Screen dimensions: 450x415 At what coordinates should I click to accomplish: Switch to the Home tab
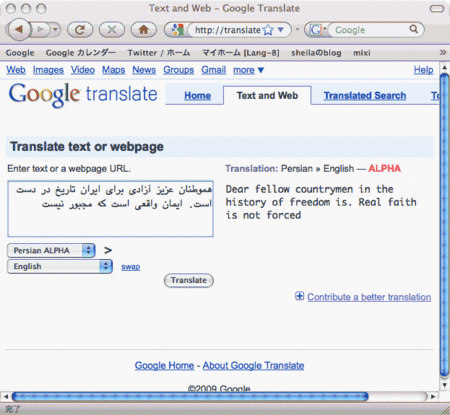point(197,96)
